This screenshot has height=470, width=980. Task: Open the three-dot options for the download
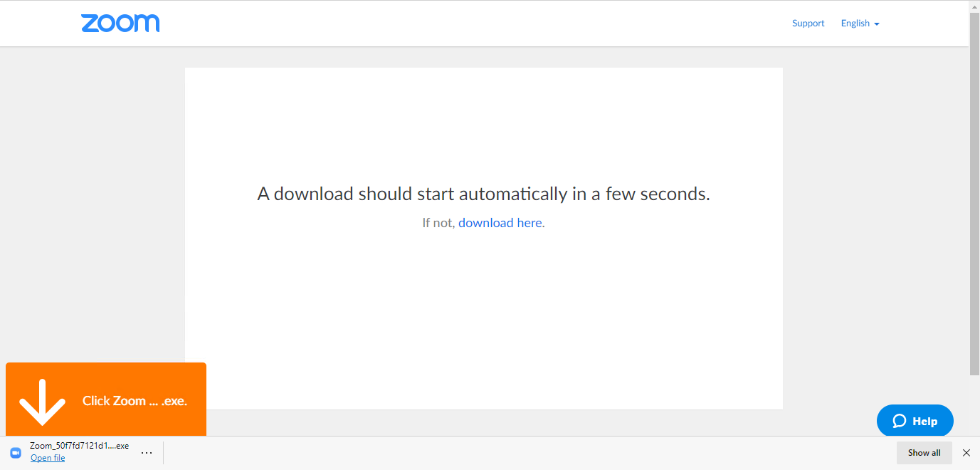click(x=147, y=453)
